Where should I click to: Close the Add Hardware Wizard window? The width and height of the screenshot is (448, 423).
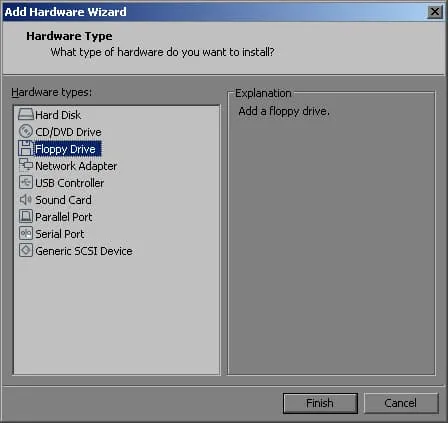tap(435, 12)
